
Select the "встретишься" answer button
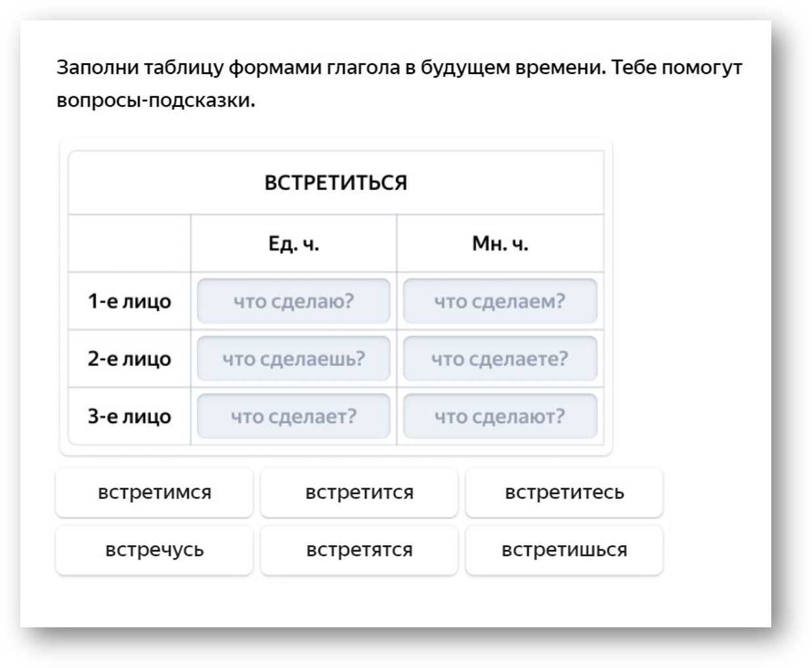click(564, 550)
